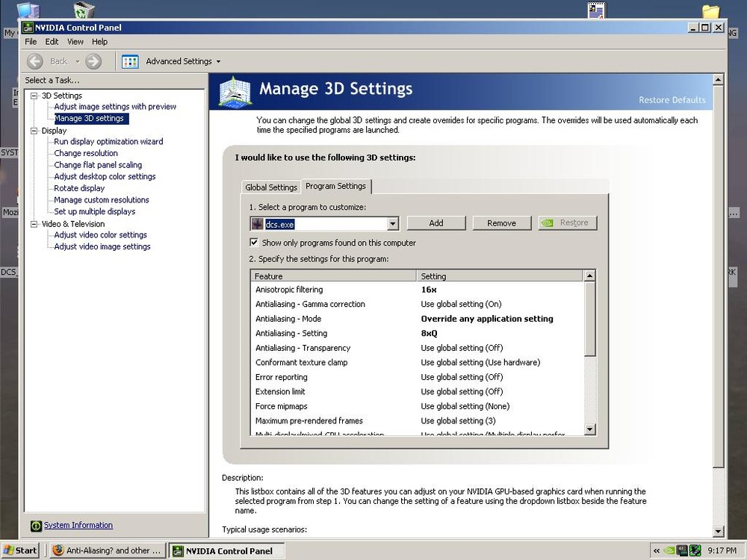This screenshot has width=747, height=560.
Task: Click the NVIDIA tray icon in taskbar
Action: pyautogui.click(x=669, y=550)
